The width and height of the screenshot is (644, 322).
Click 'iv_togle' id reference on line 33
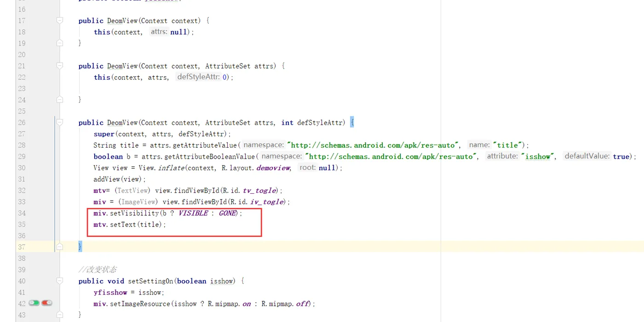[267, 202]
